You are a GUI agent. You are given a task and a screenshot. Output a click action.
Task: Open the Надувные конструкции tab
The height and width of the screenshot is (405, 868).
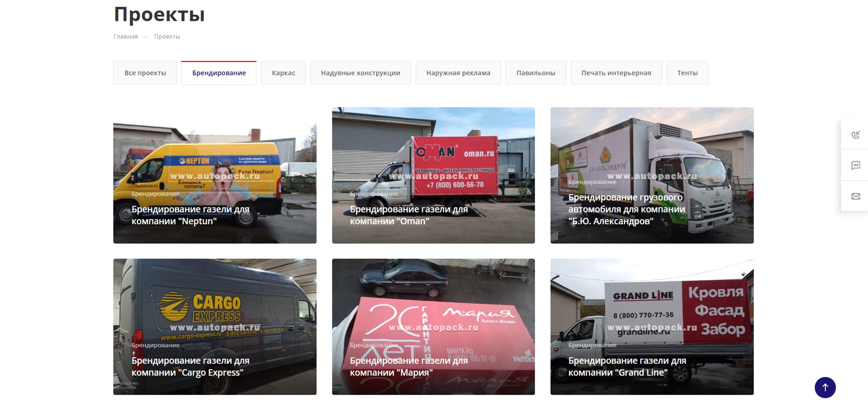coord(361,73)
